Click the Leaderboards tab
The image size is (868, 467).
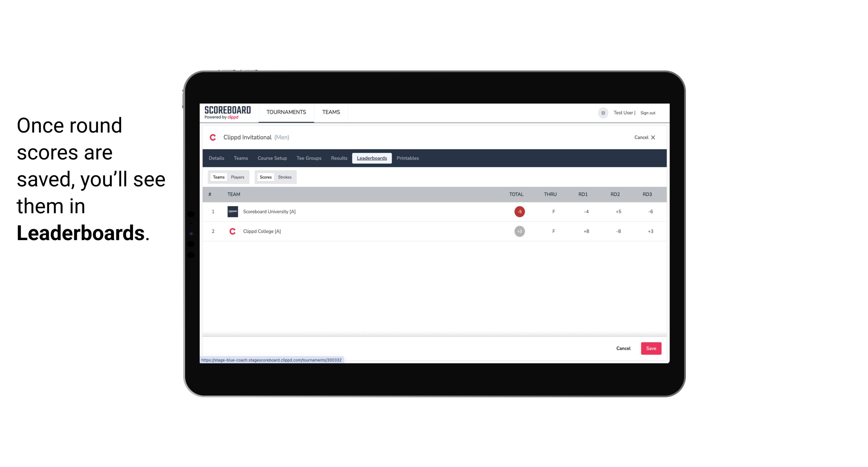pyautogui.click(x=372, y=158)
